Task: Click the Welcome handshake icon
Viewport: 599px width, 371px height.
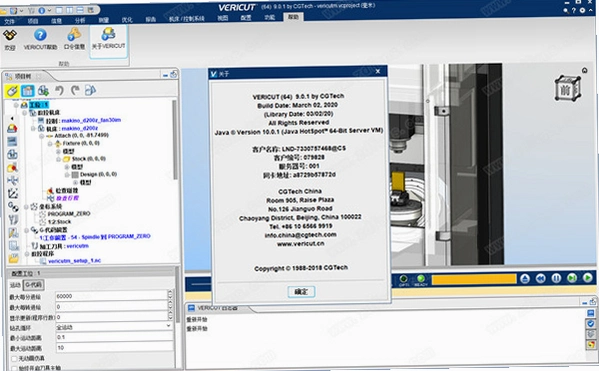Action: tap(10, 35)
